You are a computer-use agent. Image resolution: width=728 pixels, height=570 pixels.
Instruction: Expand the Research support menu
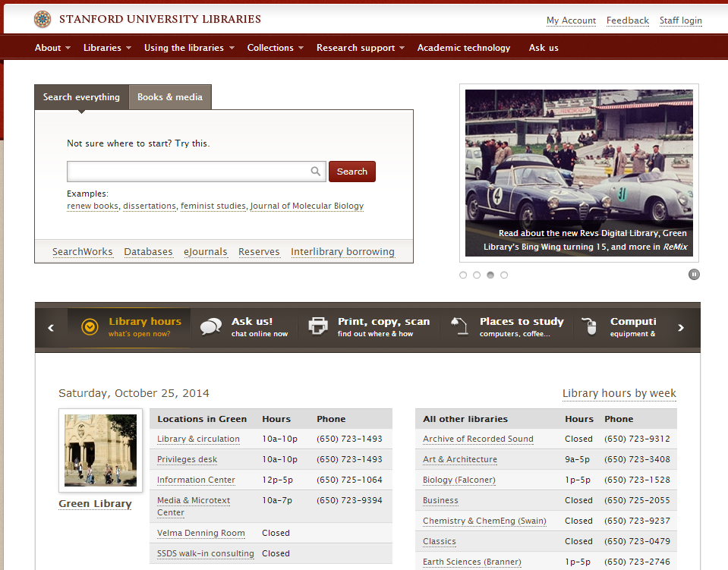(361, 47)
